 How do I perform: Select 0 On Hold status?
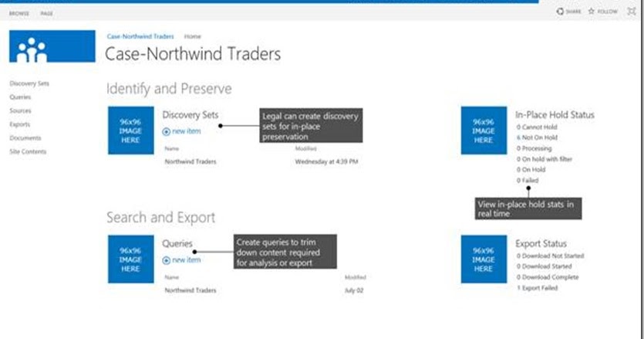tap(531, 170)
